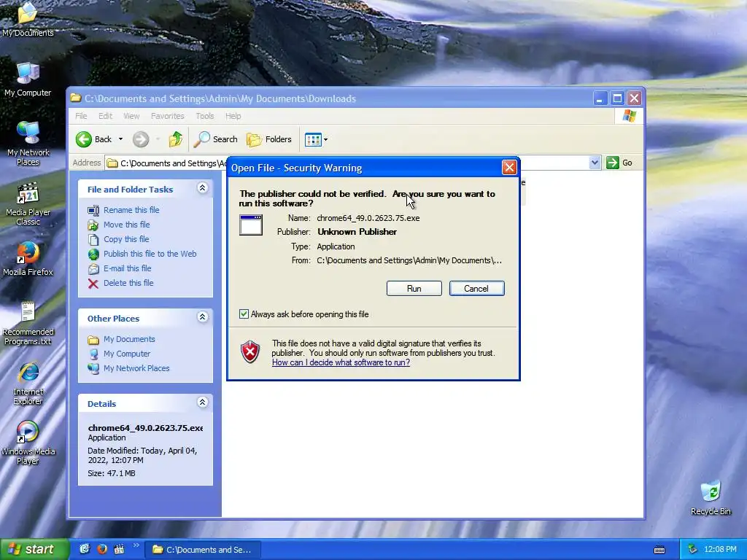Click the red shield warning icon
Screen dimensions: 747x560
tap(250, 352)
